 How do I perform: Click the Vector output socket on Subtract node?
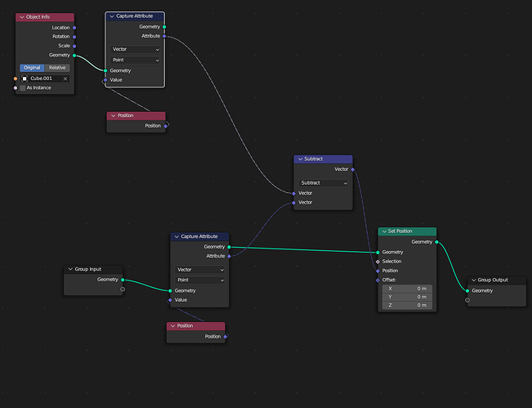pyautogui.click(x=353, y=169)
